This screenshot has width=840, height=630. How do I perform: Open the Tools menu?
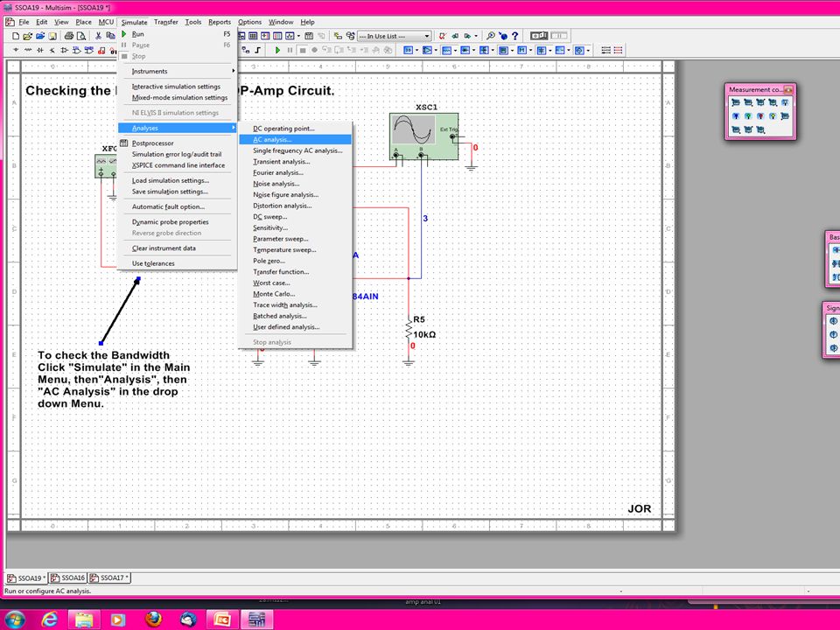coord(192,22)
